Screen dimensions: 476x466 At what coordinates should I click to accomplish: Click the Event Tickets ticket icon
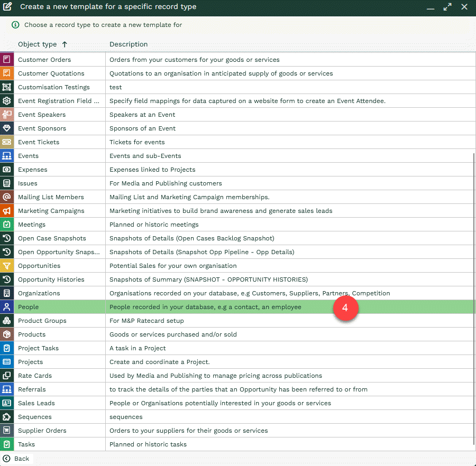[x=7, y=142]
